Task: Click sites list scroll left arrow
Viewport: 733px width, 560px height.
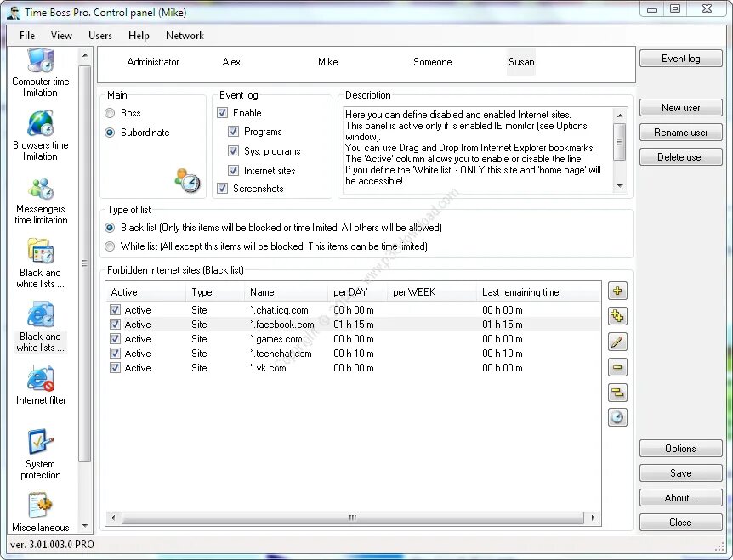Action: point(112,518)
